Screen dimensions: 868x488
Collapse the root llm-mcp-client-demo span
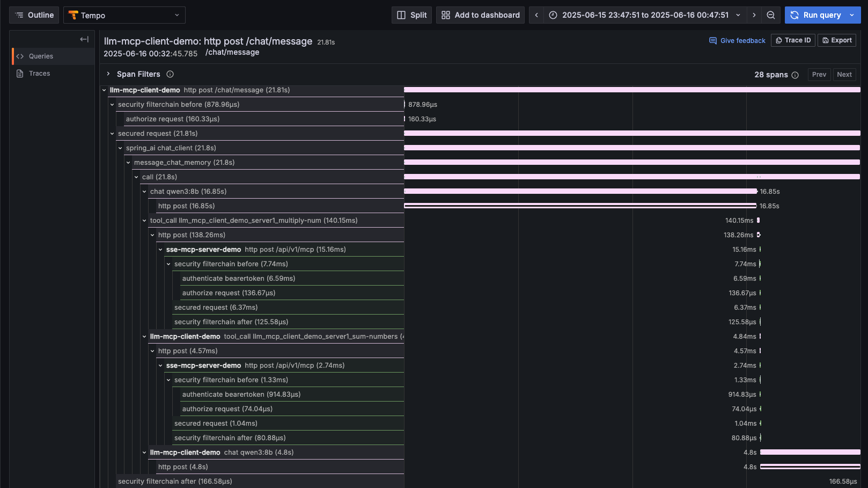(x=104, y=90)
